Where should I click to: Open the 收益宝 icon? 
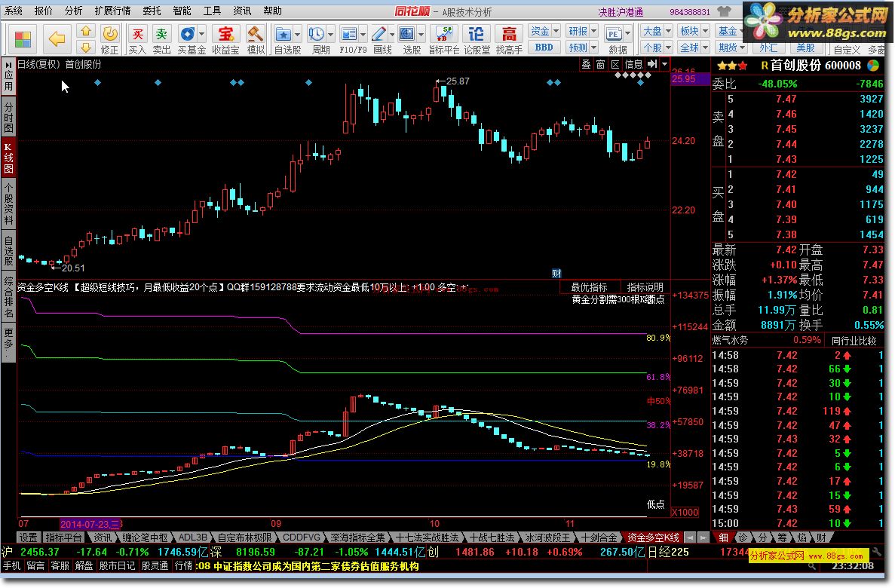[x=226, y=34]
